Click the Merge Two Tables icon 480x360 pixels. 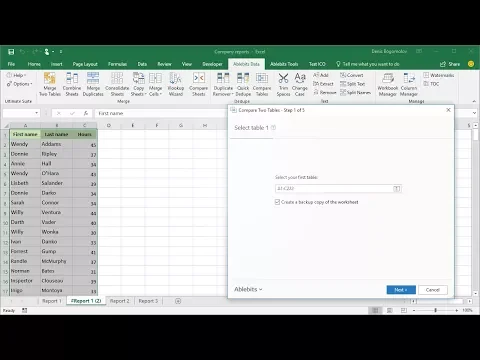(x=50, y=84)
